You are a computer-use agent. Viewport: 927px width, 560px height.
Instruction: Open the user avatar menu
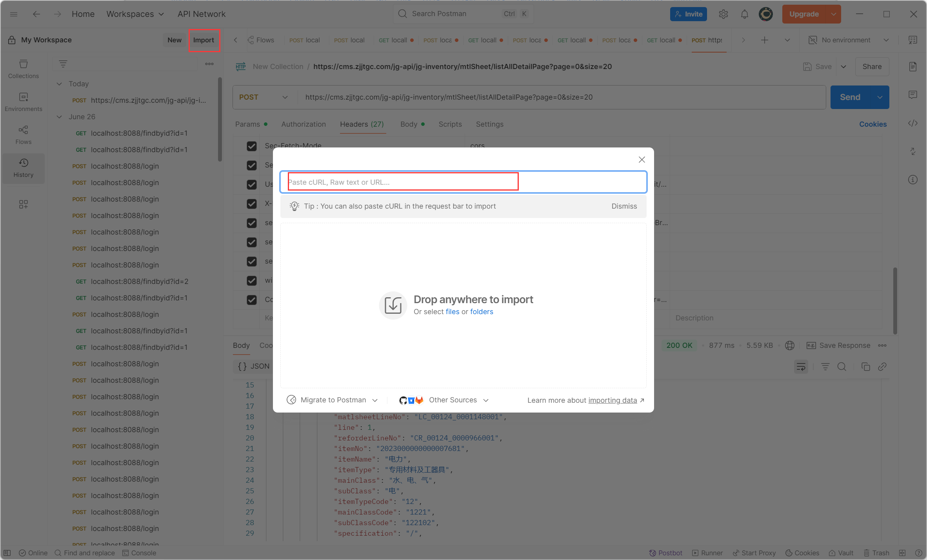click(766, 14)
